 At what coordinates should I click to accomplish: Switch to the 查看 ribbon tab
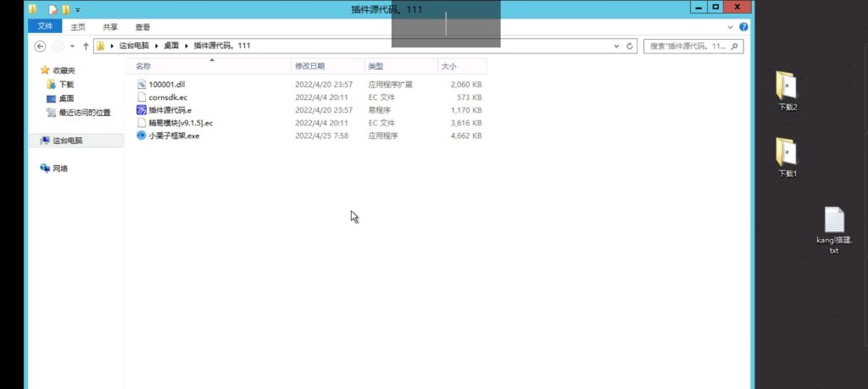point(142,26)
